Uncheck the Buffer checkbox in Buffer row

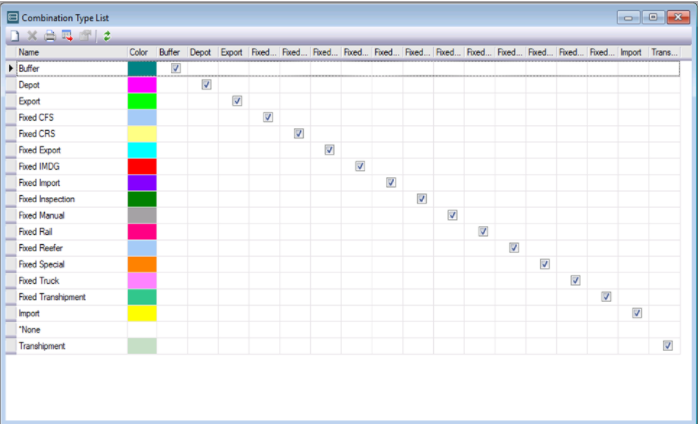coord(176,68)
